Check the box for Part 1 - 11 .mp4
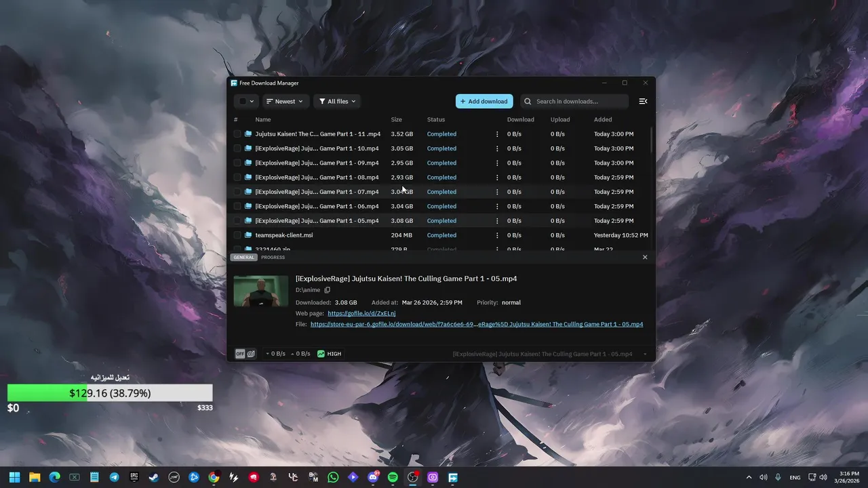 click(x=237, y=134)
